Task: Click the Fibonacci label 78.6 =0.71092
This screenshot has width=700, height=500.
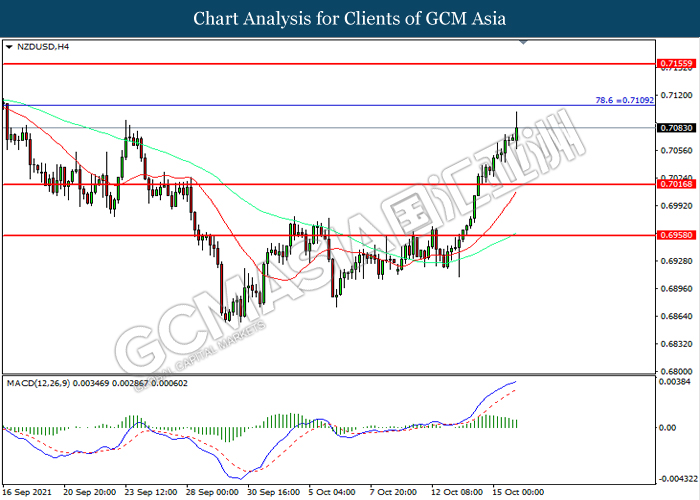Action: [x=625, y=100]
